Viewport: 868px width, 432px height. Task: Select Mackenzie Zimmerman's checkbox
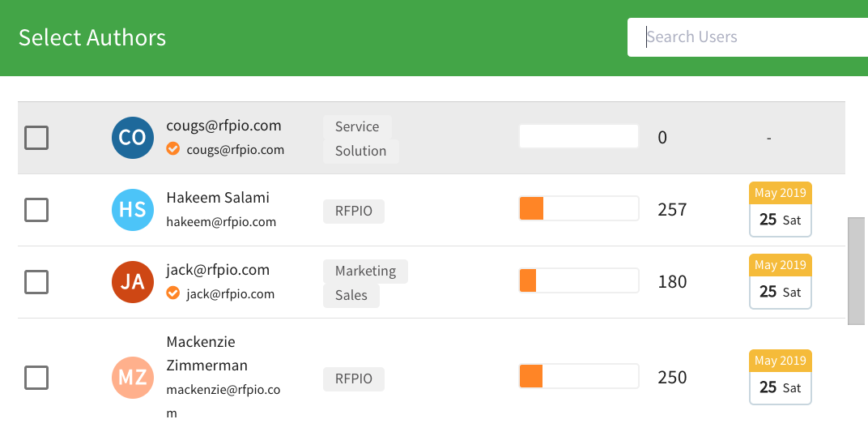coord(36,378)
